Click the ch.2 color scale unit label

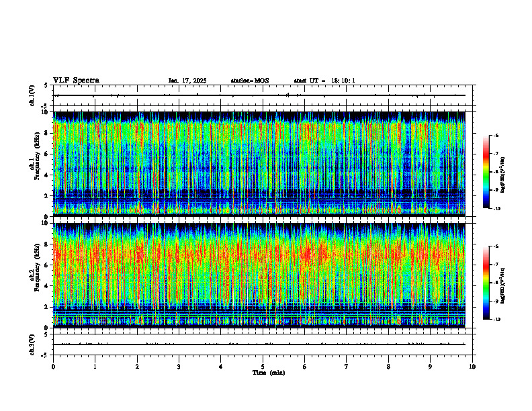point(503,285)
